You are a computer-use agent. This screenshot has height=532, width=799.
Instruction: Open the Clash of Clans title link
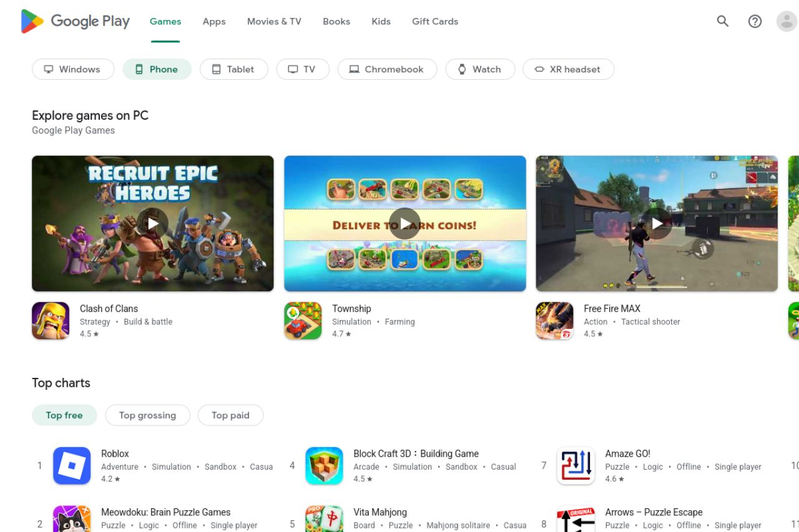[x=109, y=309]
